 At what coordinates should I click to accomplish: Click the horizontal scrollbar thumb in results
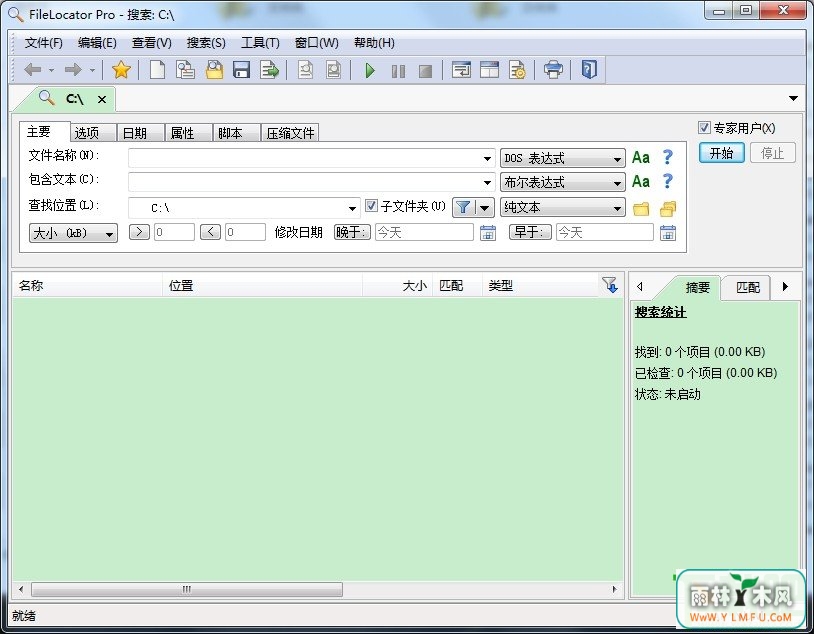187,589
